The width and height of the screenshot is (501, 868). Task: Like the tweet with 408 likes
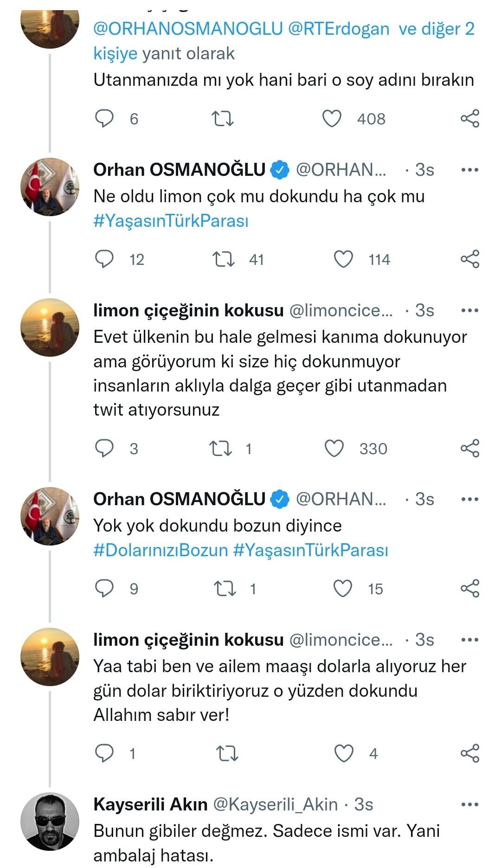(332, 119)
